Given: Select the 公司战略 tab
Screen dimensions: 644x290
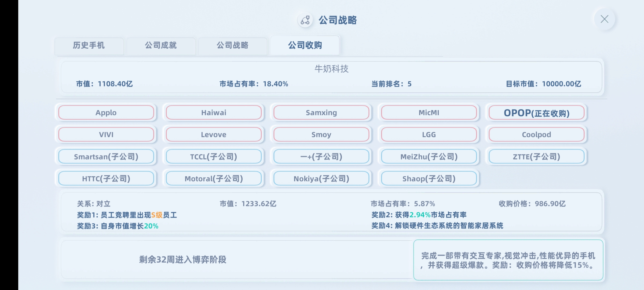Looking at the screenshot, I should (233, 46).
